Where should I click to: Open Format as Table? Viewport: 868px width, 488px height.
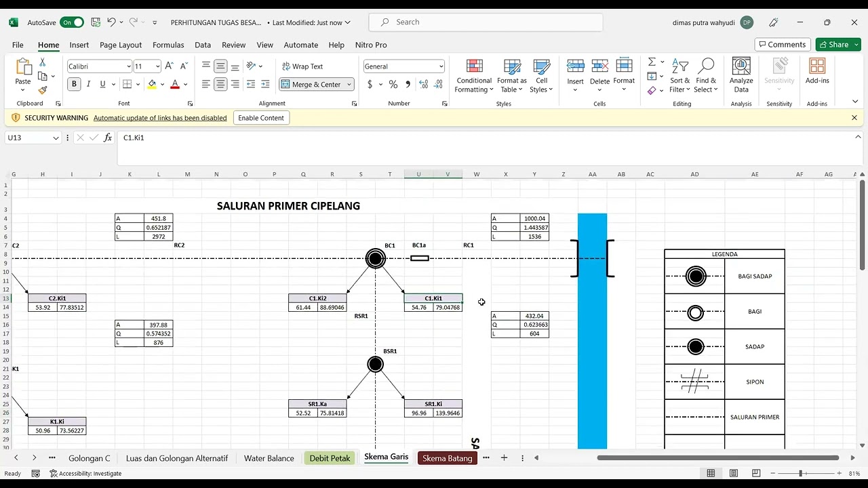[512, 76]
